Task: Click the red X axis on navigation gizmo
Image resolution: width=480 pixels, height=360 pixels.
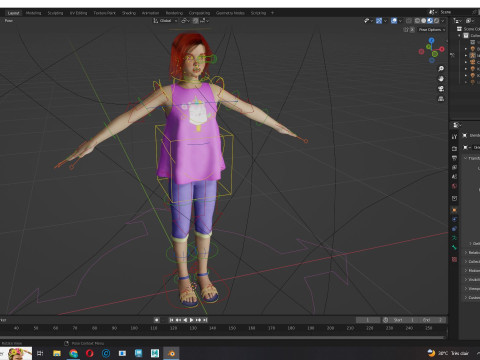Action: (442, 49)
